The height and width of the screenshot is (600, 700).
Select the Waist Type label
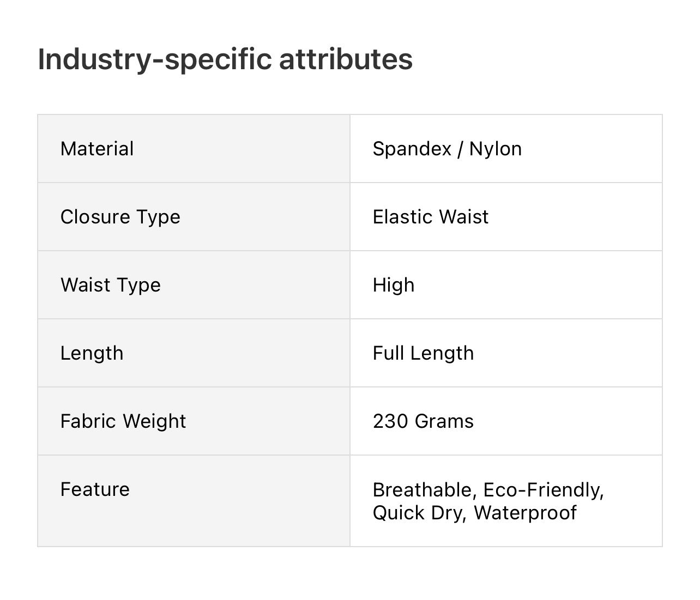tap(110, 285)
